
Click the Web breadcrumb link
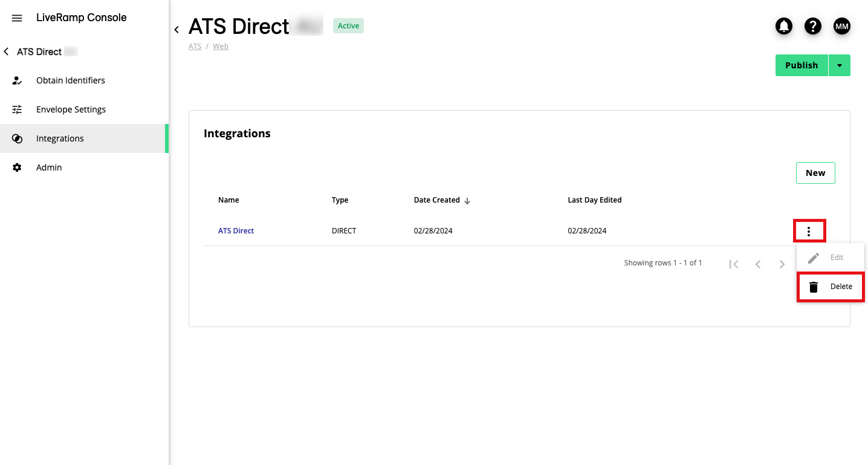pos(221,46)
